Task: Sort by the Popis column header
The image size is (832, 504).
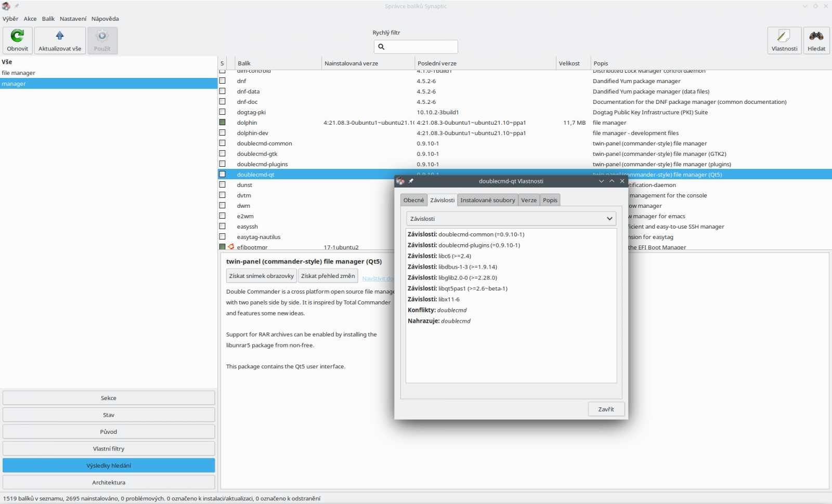Action: 710,63
